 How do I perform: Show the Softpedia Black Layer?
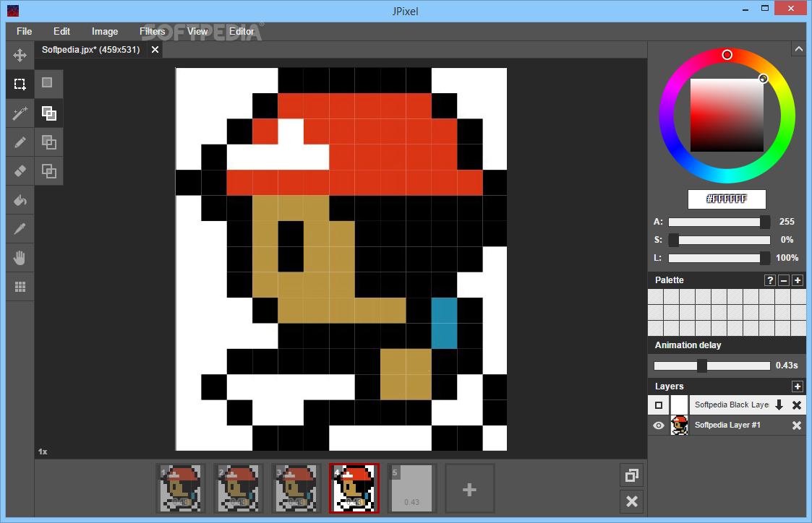coord(659,405)
